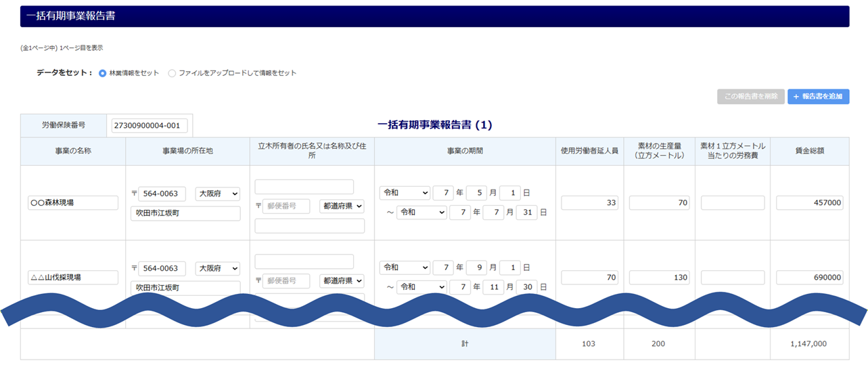Click the △△山伐採現場 business name field
The image size is (868, 367).
point(73,277)
